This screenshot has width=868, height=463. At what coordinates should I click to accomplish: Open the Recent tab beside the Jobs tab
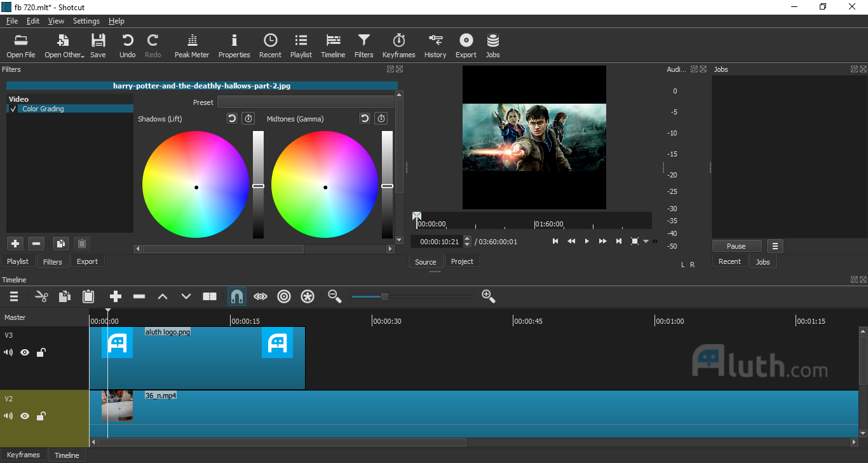729,261
